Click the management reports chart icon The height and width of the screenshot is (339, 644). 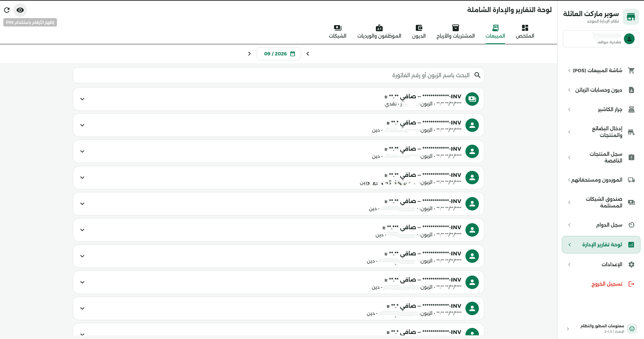[631, 245]
